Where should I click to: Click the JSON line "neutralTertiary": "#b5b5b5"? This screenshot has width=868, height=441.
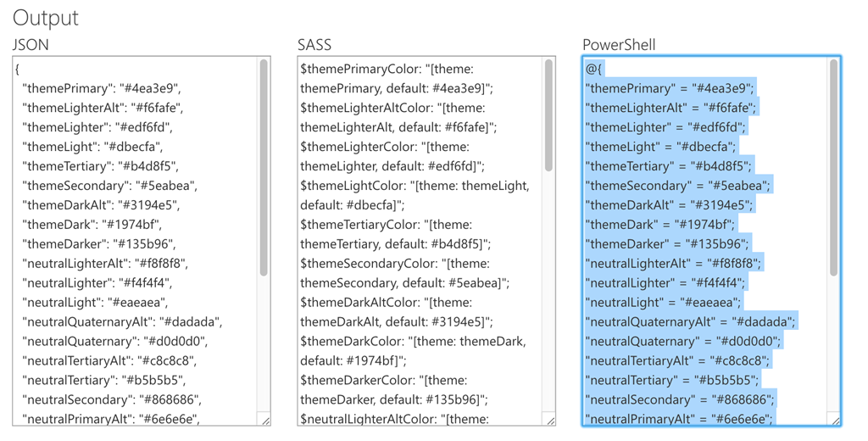(104, 380)
